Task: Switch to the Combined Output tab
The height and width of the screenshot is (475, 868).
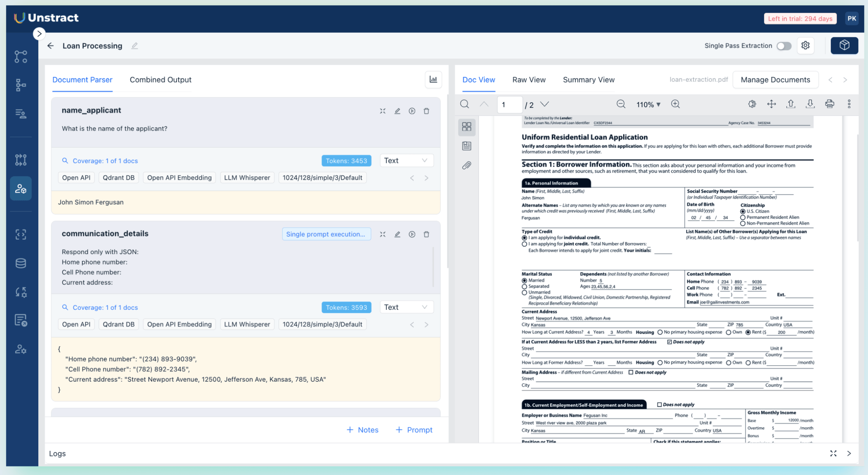Action: point(161,80)
